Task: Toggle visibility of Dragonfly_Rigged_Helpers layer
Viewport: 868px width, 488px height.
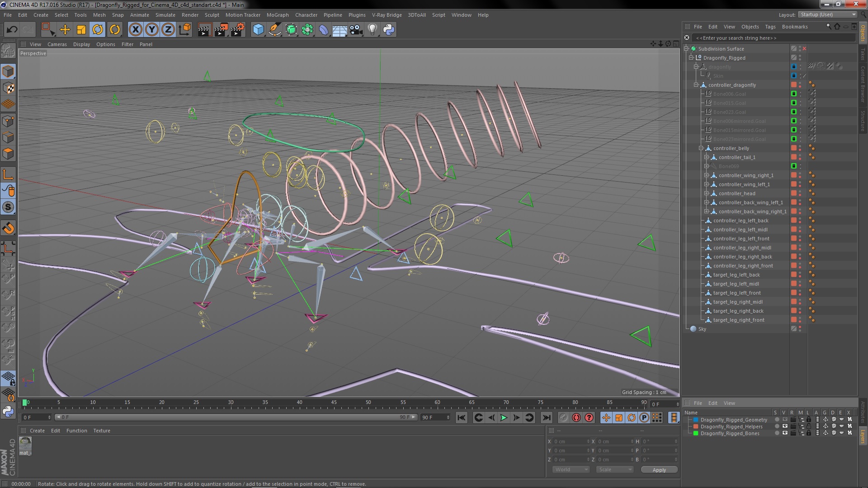Action: pyautogui.click(x=785, y=427)
